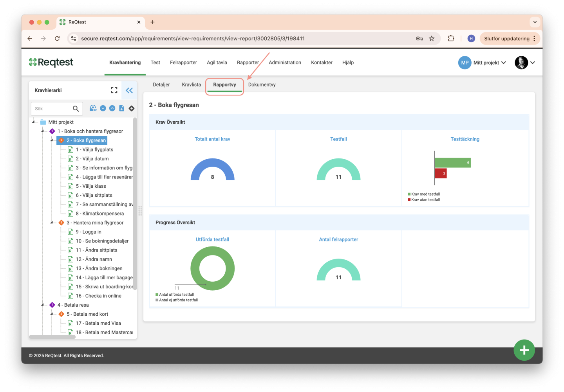Viewport: 564px width, 392px height.
Task: Open the user menu chevron beside avatar
Action: pyautogui.click(x=533, y=63)
